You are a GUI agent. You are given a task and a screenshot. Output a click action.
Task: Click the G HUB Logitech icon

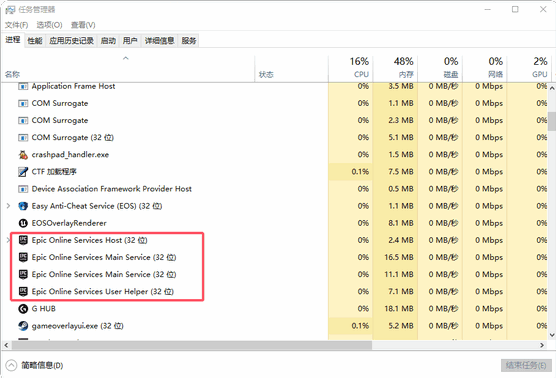(23, 309)
